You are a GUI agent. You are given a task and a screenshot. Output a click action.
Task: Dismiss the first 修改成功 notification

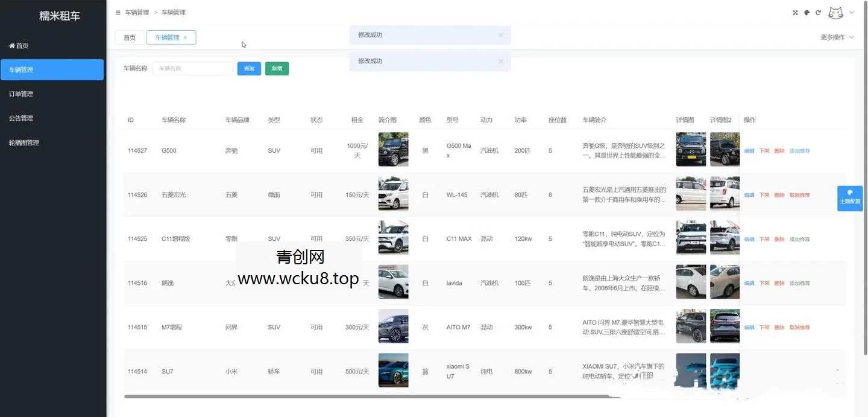tap(500, 34)
